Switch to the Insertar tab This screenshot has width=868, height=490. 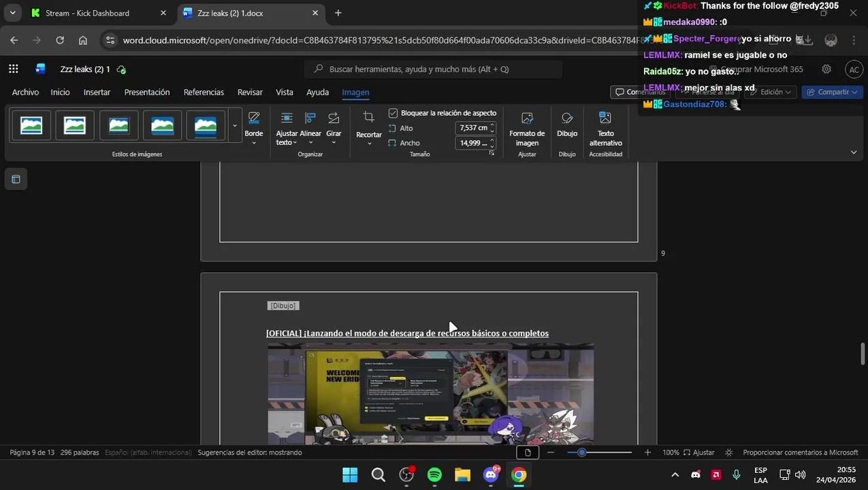click(x=97, y=92)
